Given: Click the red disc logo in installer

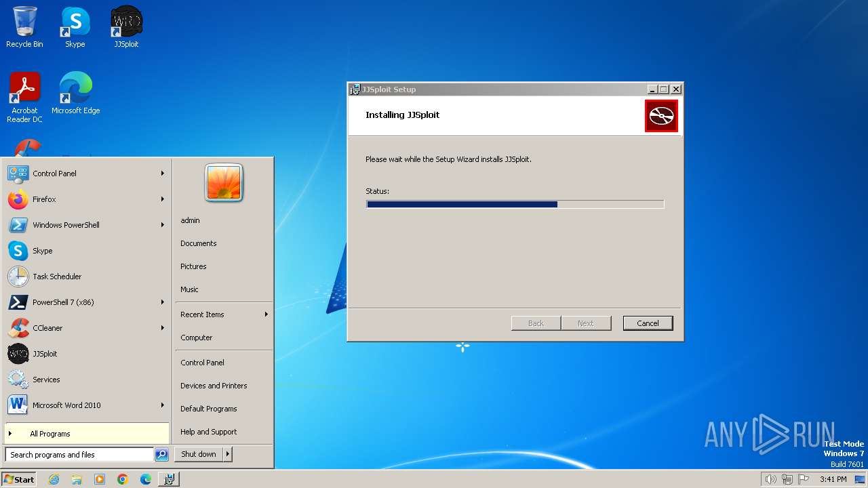Looking at the screenshot, I should 661,116.
